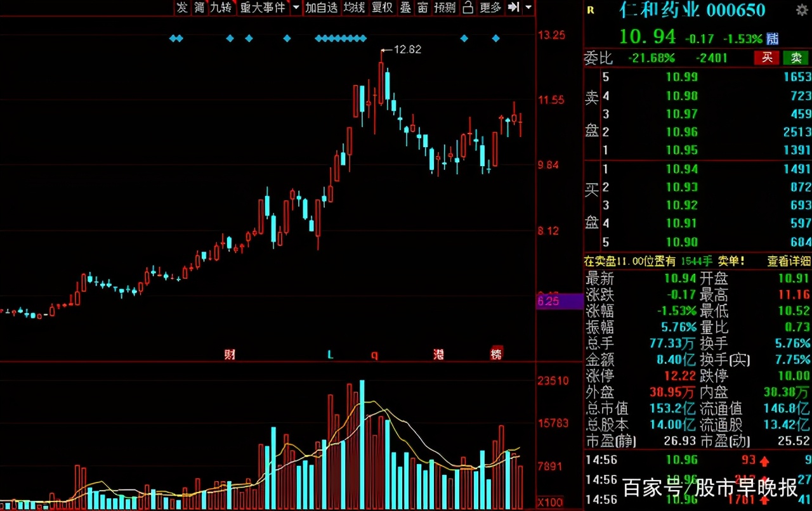Screen dimensions: 812x511
Task: Click the green 卖 sell button
Action: (x=796, y=58)
